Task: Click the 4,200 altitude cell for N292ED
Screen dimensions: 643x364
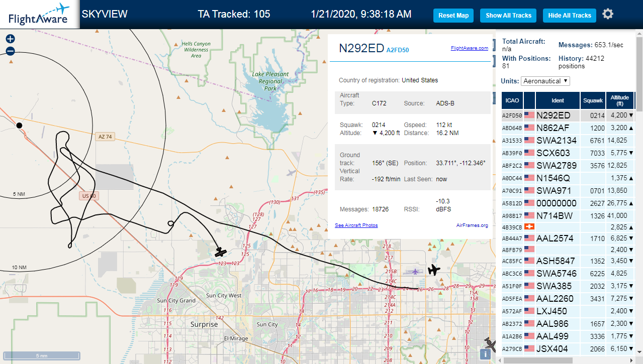Action: click(x=619, y=115)
